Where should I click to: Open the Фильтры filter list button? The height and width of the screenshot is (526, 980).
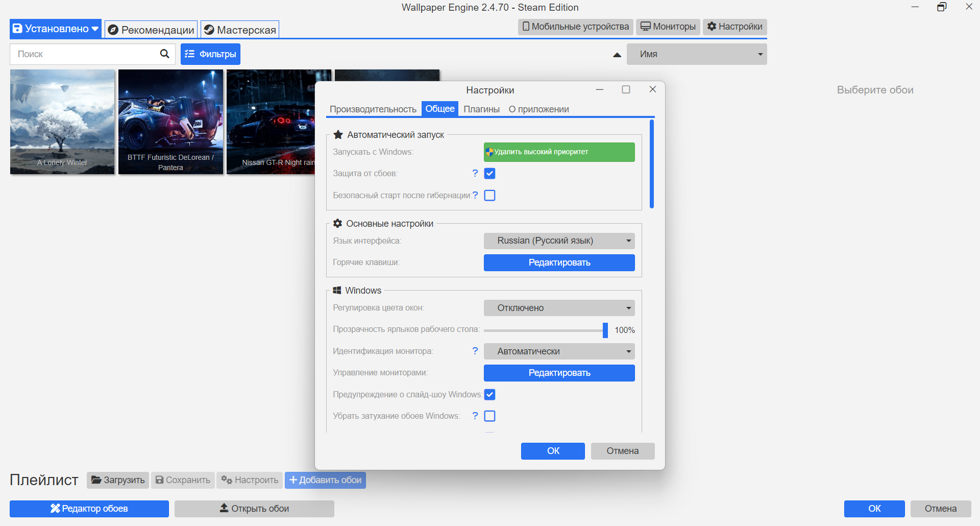click(210, 54)
